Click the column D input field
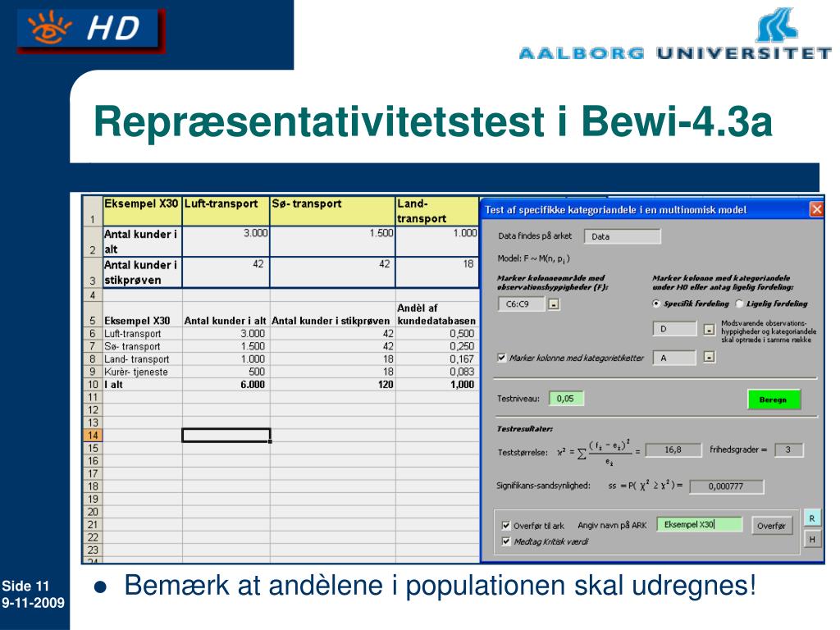Viewport: 840px width, 630px height. [x=674, y=329]
